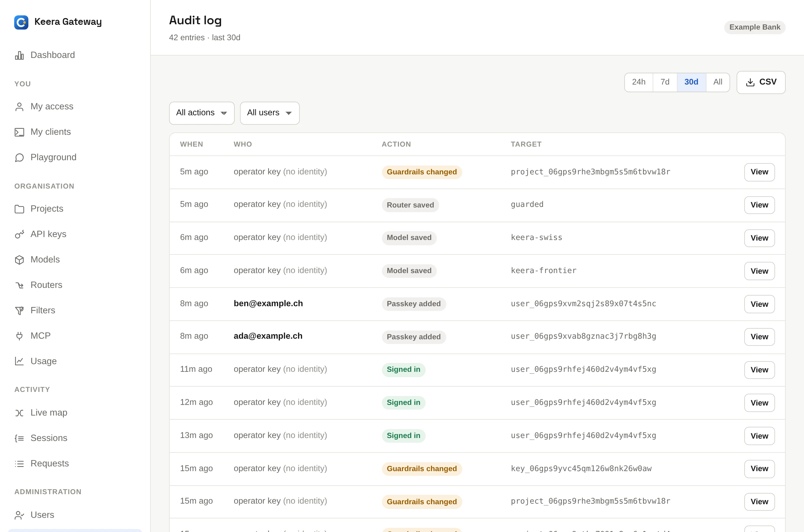Image resolution: width=804 pixels, height=532 pixels.
Task: Open the Filters section
Action: (43, 310)
